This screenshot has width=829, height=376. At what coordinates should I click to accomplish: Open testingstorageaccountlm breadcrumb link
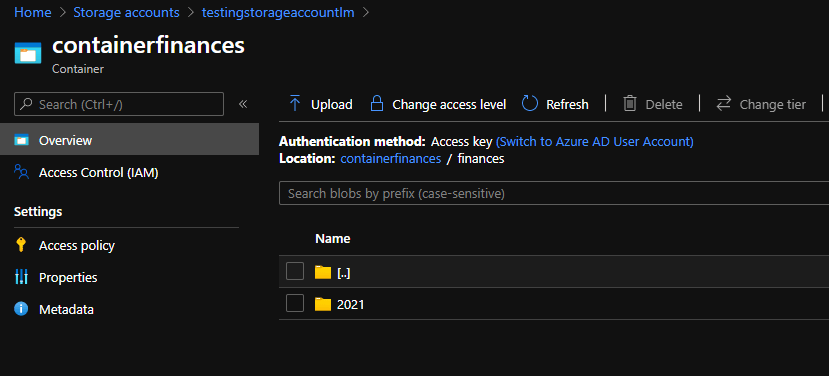(x=278, y=12)
